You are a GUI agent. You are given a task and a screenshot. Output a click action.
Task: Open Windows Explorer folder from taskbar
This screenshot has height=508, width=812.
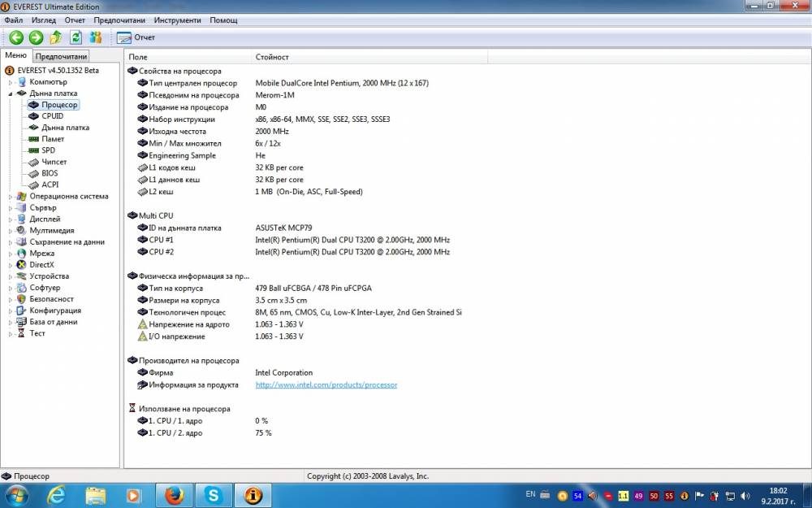click(95, 496)
